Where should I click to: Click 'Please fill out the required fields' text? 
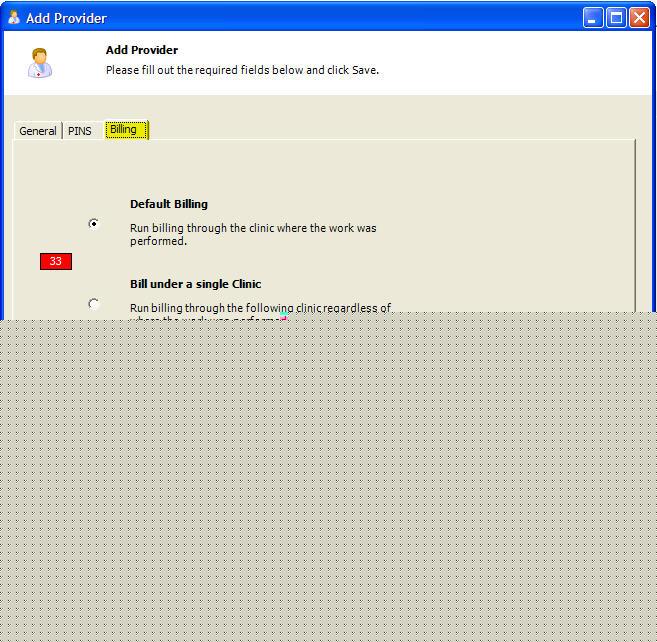242,70
